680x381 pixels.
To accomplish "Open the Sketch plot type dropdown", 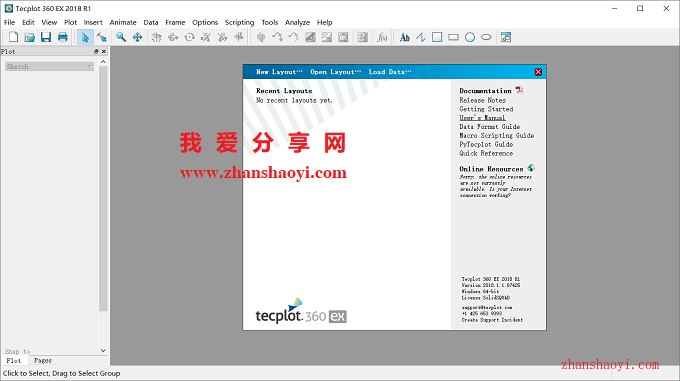I will click(x=49, y=66).
